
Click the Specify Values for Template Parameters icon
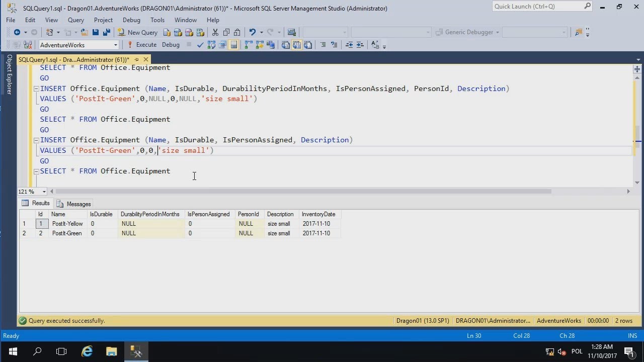click(x=375, y=45)
